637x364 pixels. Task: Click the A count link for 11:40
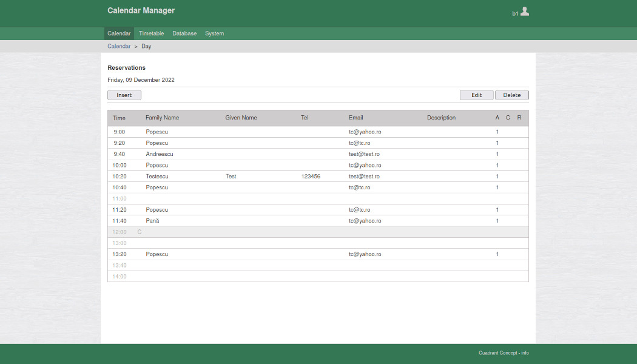pos(497,221)
